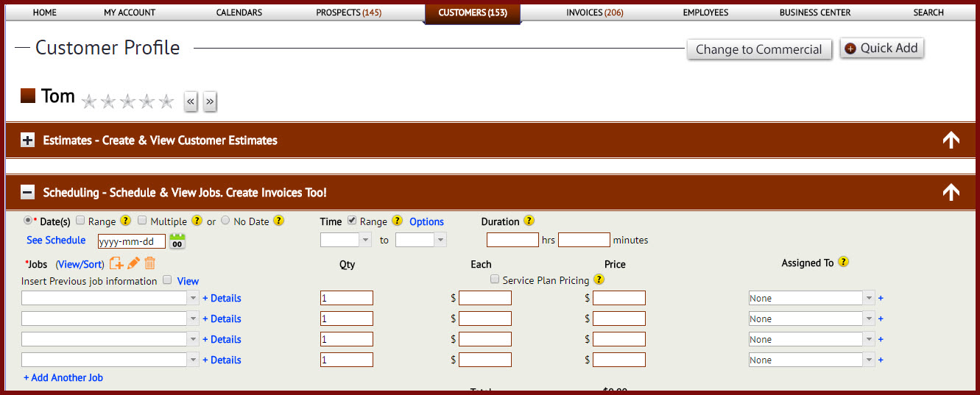Open the See Schedule link
This screenshot has width=980, height=395.
point(56,241)
